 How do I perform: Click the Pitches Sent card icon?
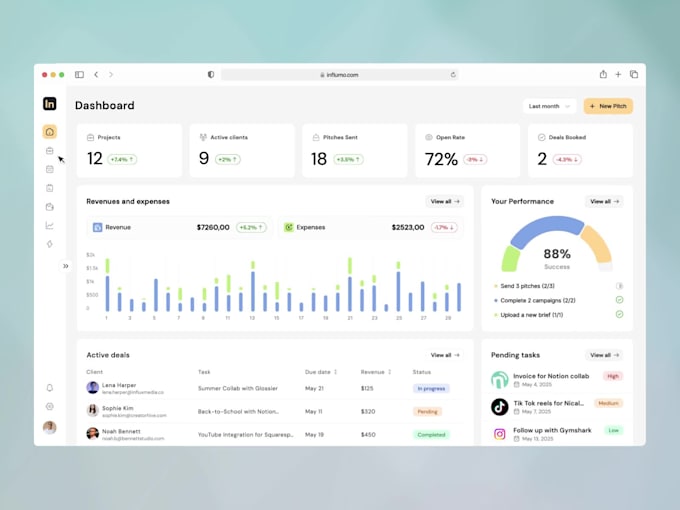(316, 137)
